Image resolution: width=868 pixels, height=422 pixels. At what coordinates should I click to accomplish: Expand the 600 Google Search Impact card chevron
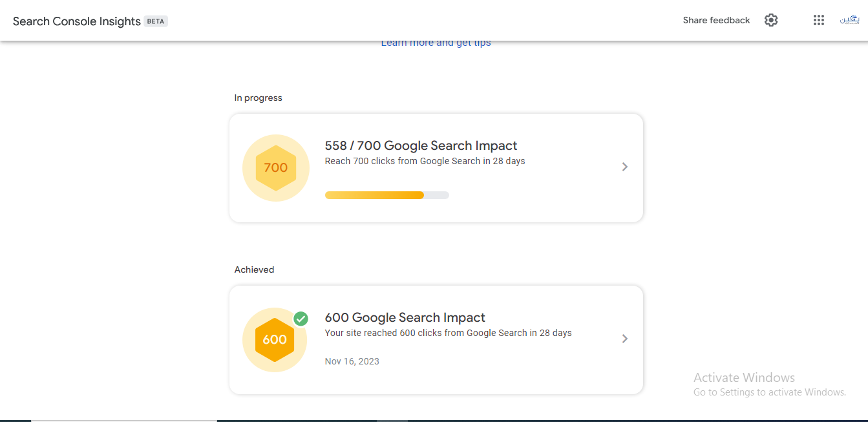point(624,339)
